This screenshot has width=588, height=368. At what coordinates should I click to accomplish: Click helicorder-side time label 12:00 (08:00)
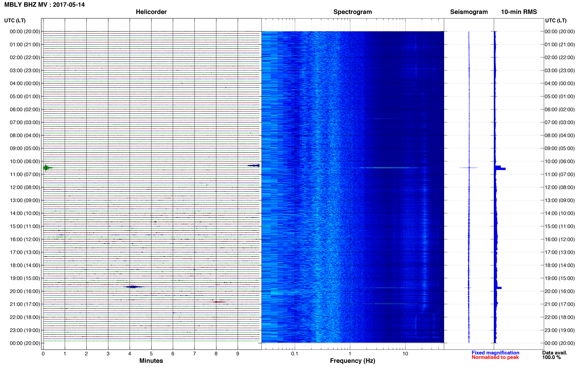click(25, 187)
